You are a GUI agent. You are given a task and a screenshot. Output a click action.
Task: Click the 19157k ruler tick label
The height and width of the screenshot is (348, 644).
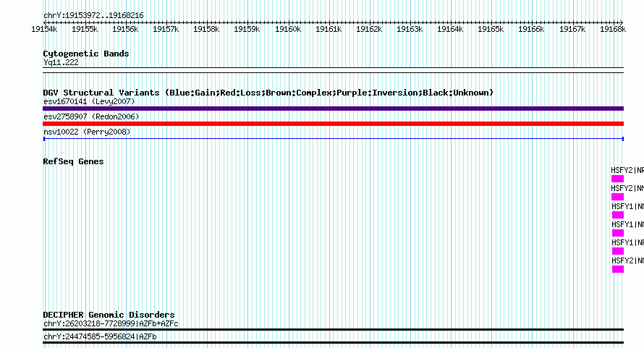tap(166, 29)
